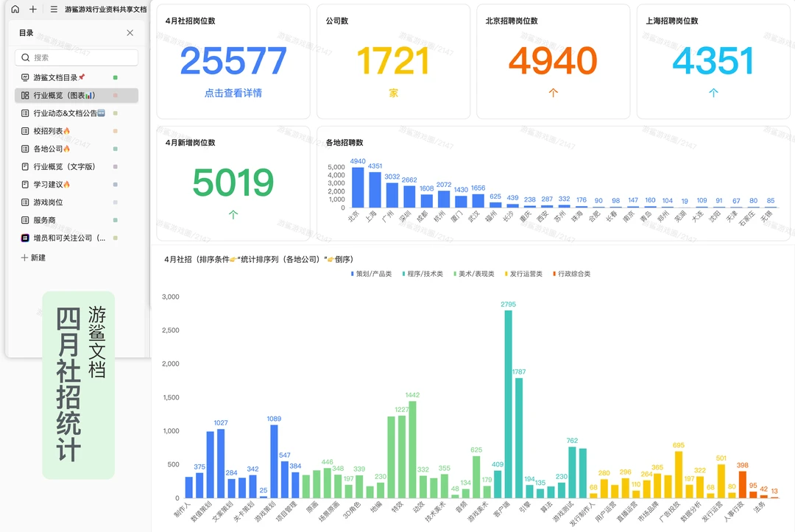Click the 游鲨游戏行业资料共享文档 title

click(105, 9)
